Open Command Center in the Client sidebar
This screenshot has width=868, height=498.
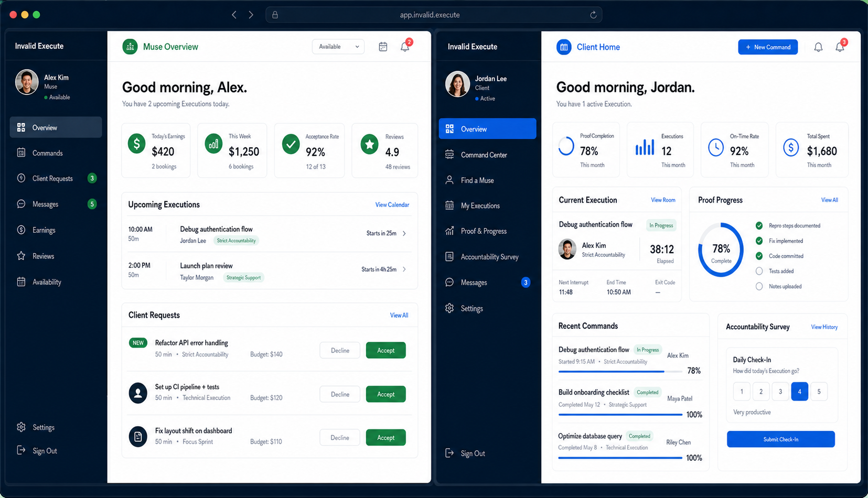[x=487, y=155]
